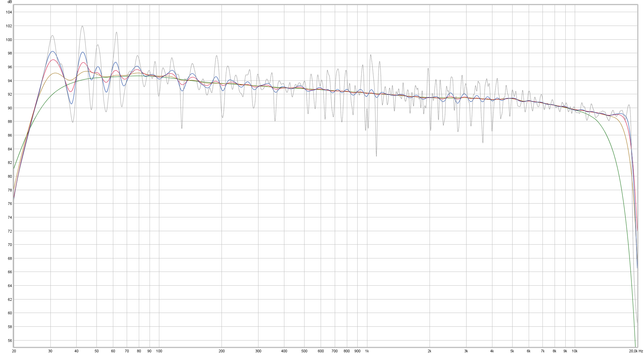Click the 4k frequency label on x-axis
Screen dimensions: 644x354
click(x=492, y=351)
